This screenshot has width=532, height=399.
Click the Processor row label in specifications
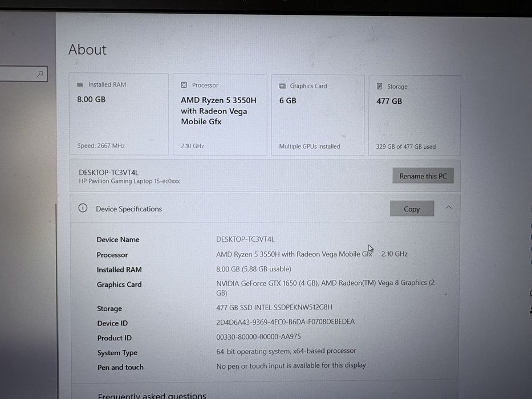pyautogui.click(x=112, y=255)
